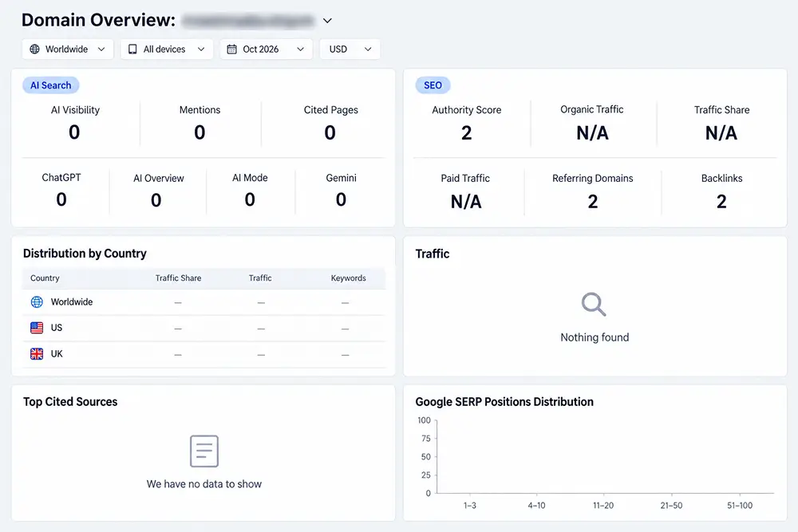Click the Country column header
Screen dimensions: 798x532
click(45, 278)
